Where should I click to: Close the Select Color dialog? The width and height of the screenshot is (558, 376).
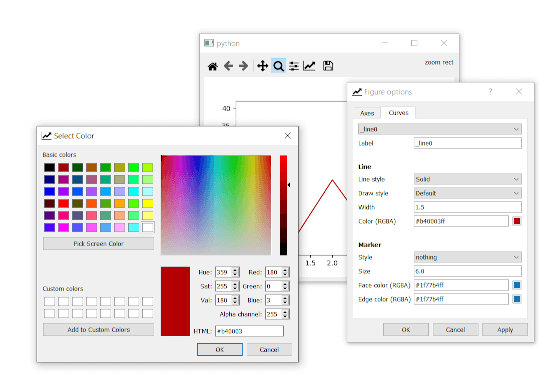coord(288,136)
